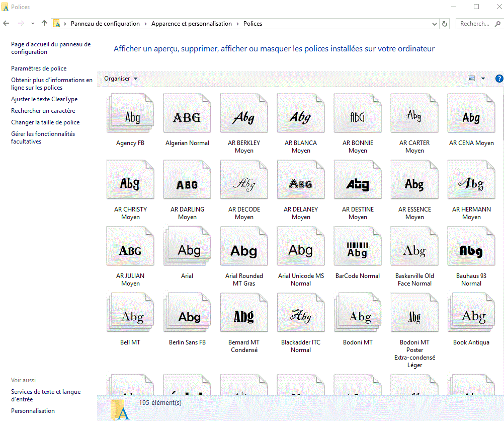Viewport: 504px width, 421px height.
Task: Select the Blackadder ITC Normal font icon
Action: coord(301,312)
